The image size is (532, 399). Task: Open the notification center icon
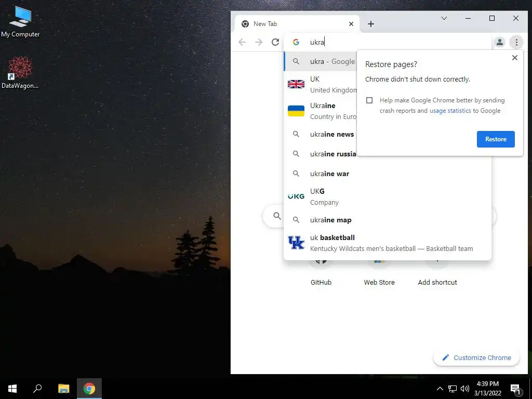(x=515, y=389)
